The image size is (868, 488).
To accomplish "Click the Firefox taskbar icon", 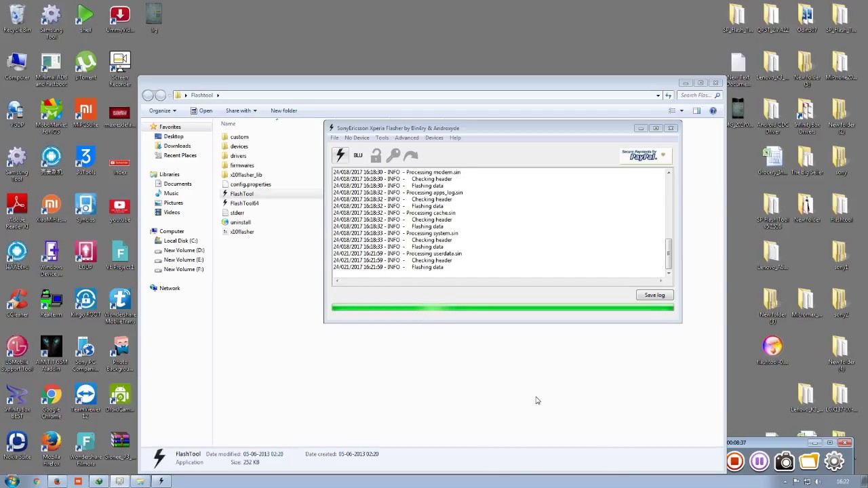I will pos(57,481).
